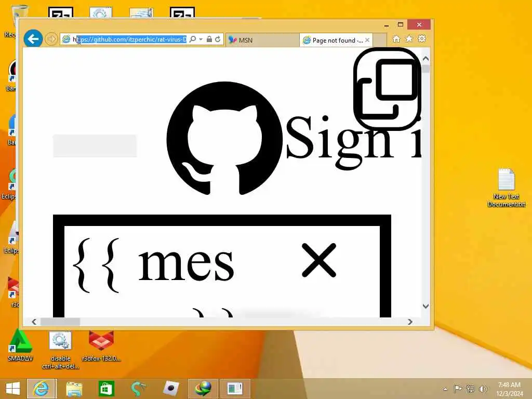Maximize the Internet Explorer window
Screen dimensions: 532x399
click(x=401, y=25)
